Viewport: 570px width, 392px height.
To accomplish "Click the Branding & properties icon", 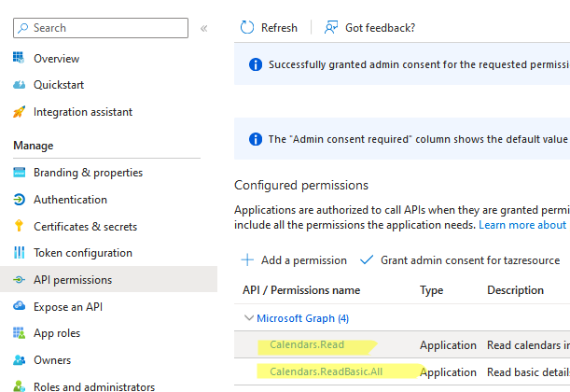I will pyautogui.click(x=19, y=173).
